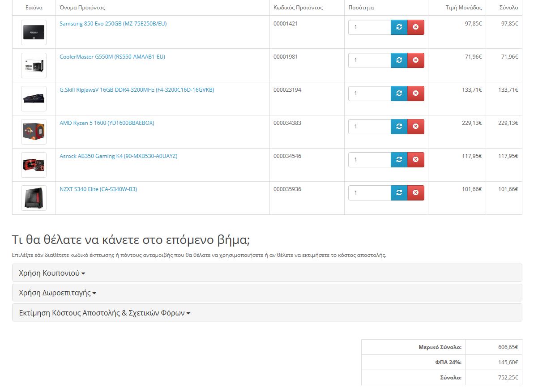Focus quantity field for CoolerMaster G550M

370,60
